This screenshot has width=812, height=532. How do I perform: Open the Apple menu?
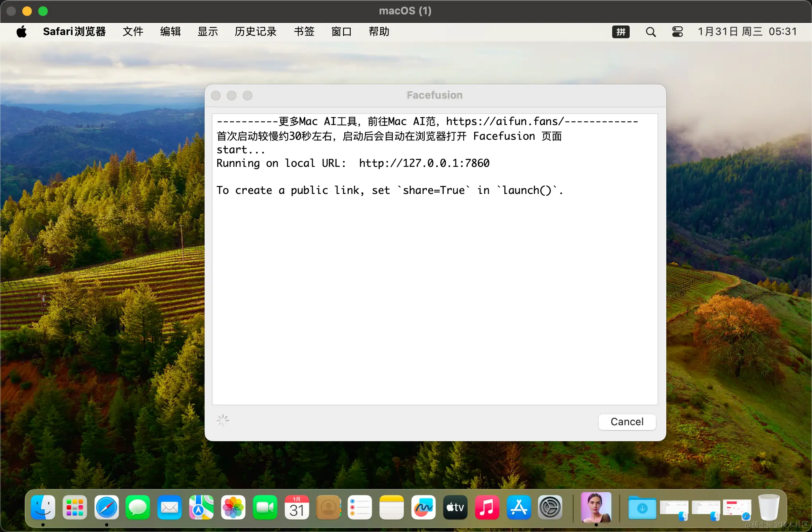[22, 31]
